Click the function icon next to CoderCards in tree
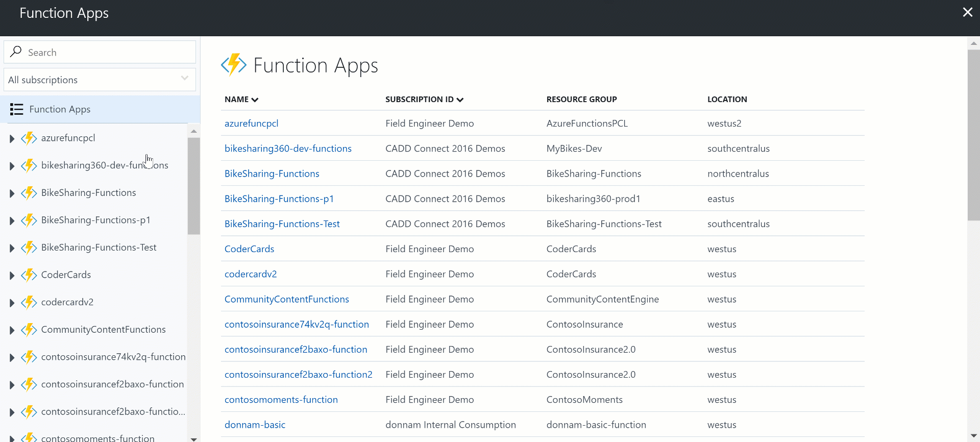Screen dimensions: 980x442 29,275
